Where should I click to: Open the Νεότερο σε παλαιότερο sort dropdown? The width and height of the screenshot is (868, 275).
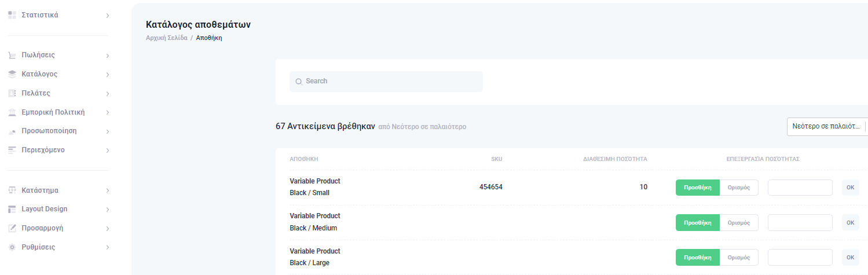tap(826, 126)
